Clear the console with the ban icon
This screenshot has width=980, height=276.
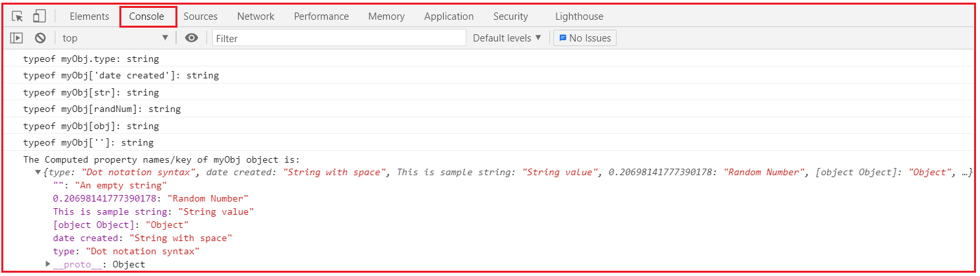click(x=40, y=38)
